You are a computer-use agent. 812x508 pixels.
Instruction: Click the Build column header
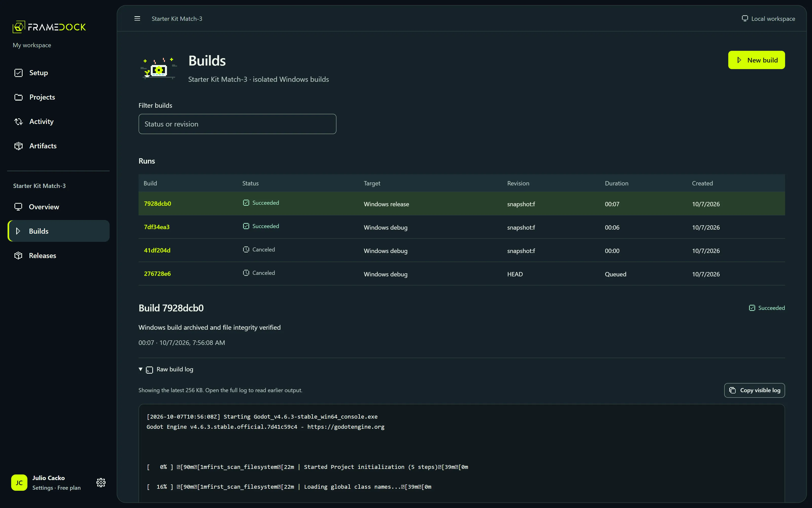pos(150,183)
